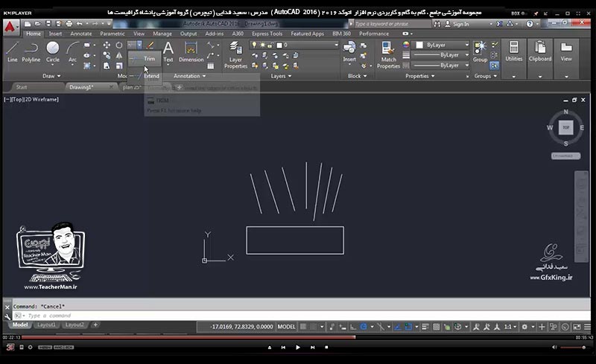Click the Group objects icon
Screen dimensions: 596x364
pyautogui.click(x=480, y=51)
